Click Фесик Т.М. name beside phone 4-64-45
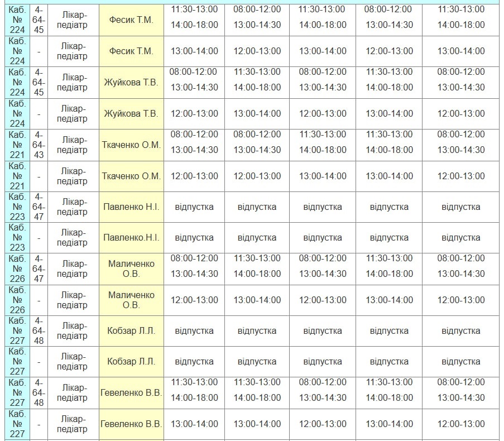 (131, 20)
